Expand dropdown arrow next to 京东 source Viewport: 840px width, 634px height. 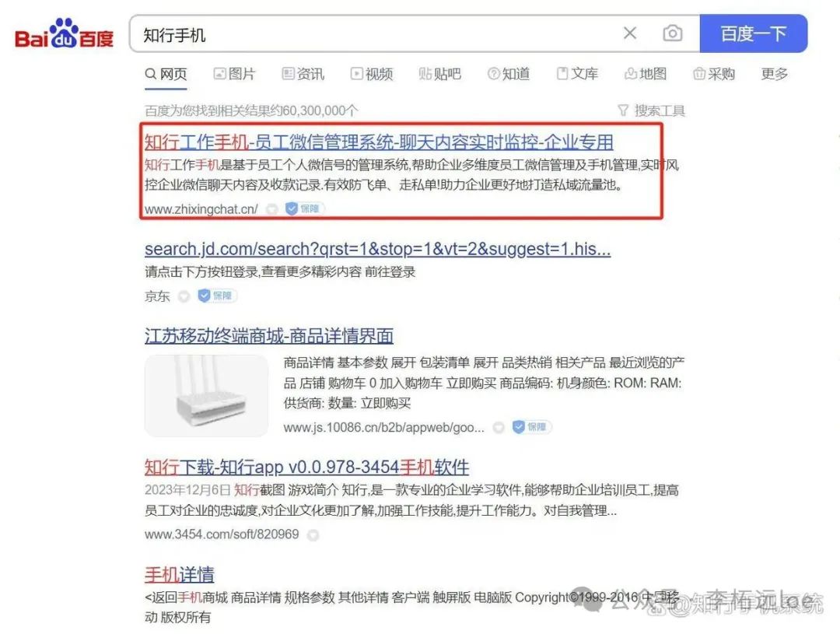coord(184,296)
